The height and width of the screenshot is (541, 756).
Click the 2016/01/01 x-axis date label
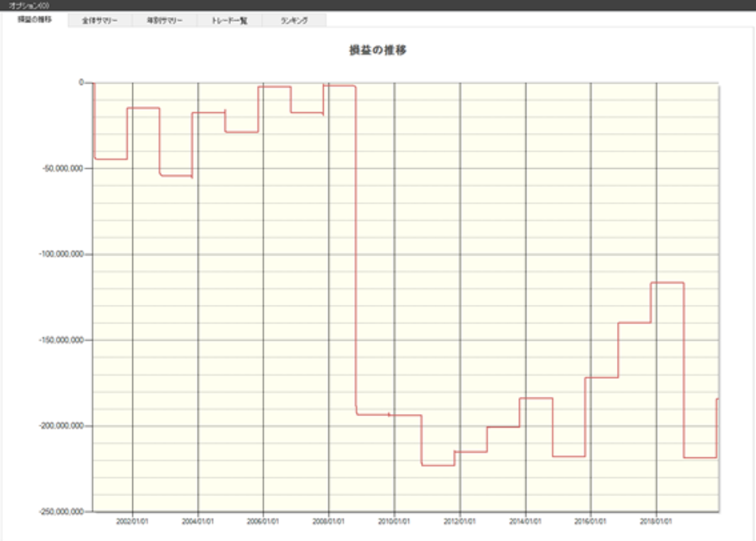click(x=591, y=522)
